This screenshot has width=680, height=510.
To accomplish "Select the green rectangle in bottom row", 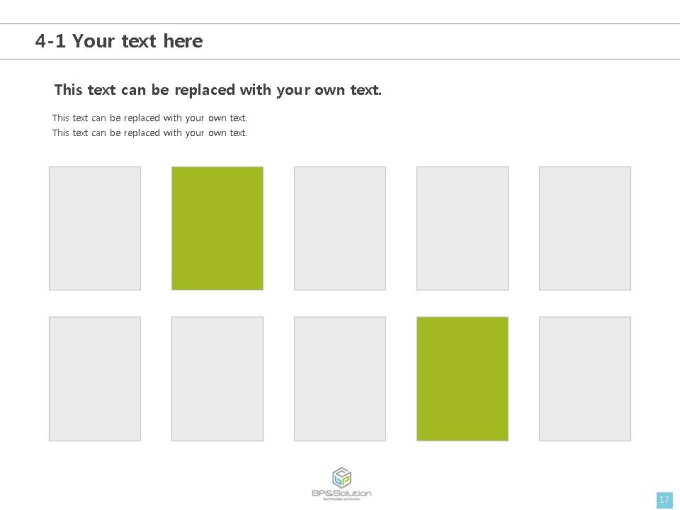I will point(462,379).
